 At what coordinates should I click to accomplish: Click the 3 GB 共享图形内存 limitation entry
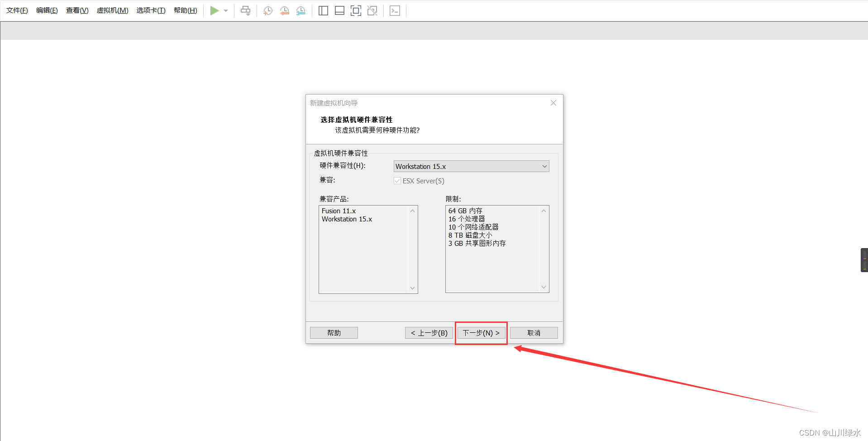pyautogui.click(x=477, y=244)
